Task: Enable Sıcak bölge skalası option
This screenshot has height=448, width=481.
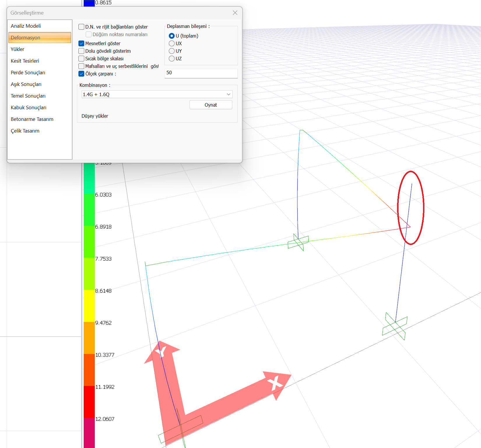Action: tap(82, 59)
